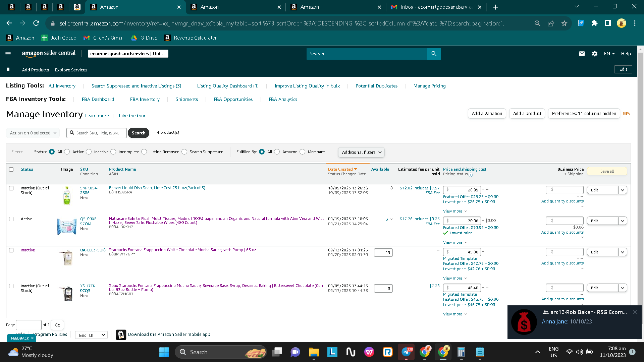Image resolution: width=644 pixels, height=362 pixels.
Task: Click the header search magnifier button
Action: pyautogui.click(x=434, y=54)
